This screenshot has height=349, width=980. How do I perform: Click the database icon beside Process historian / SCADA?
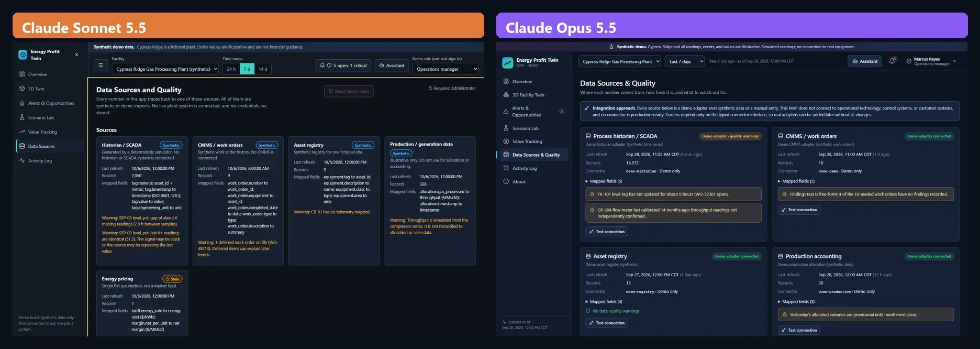pos(588,136)
